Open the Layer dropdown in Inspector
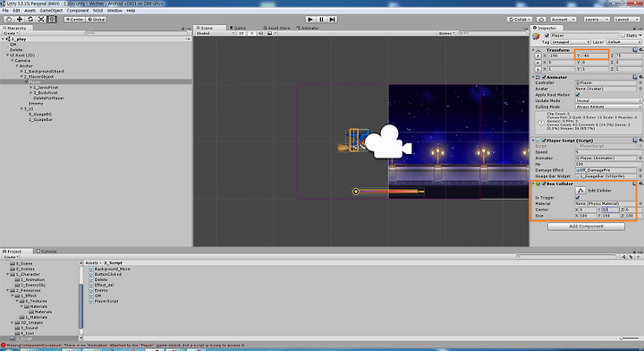This screenshot has height=351, width=644. coord(624,42)
